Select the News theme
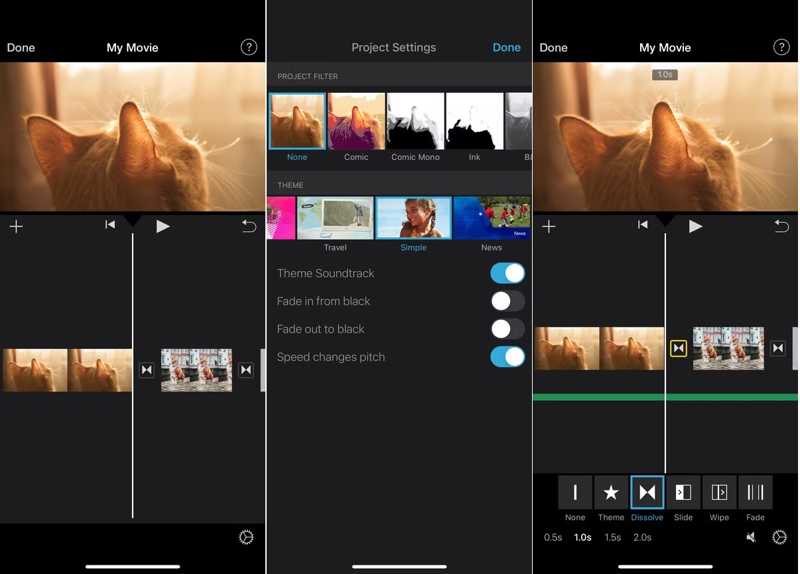The height and width of the screenshot is (574, 800). (492, 218)
